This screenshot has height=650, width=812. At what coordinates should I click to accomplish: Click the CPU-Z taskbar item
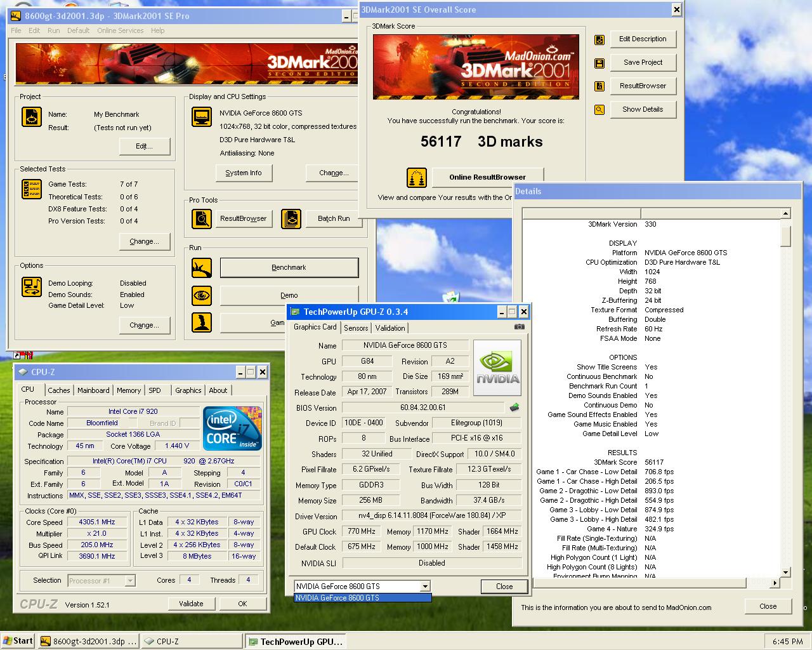click(x=191, y=641)
